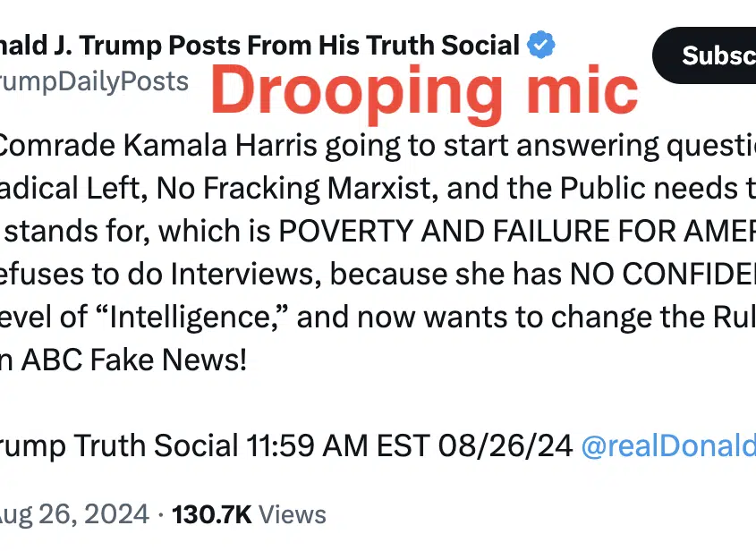The height and width of the screenshot is (551, 756).
Task: Click the 130.7K Views count
Action: 249,514
